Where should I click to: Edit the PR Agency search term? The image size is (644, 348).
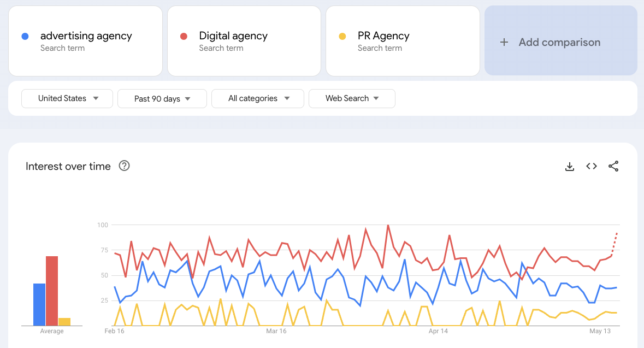383,36
